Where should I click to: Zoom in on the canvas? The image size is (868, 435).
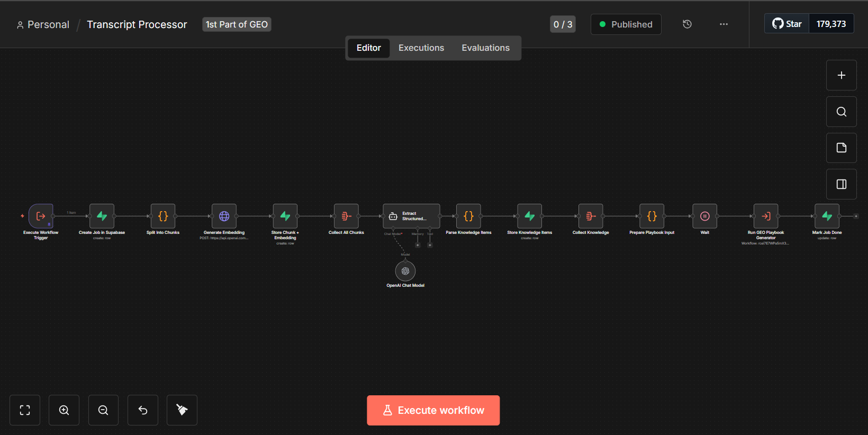point(64,410)
